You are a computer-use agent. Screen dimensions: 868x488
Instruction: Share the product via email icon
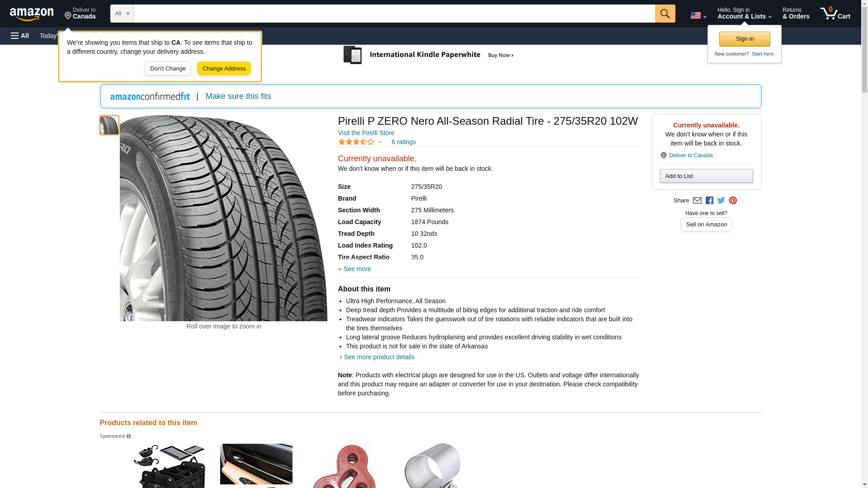pyautogui.click(x=697, y=201)
